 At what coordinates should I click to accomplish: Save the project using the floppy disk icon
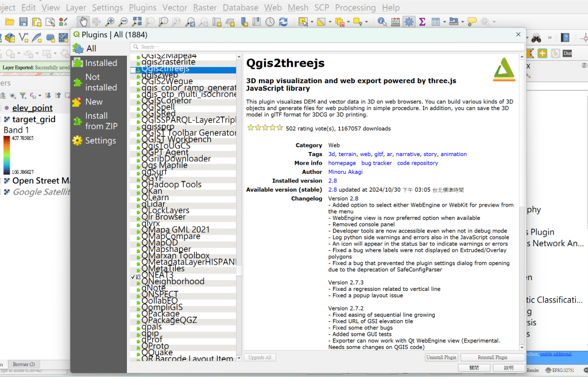click(x=23, y=22)
